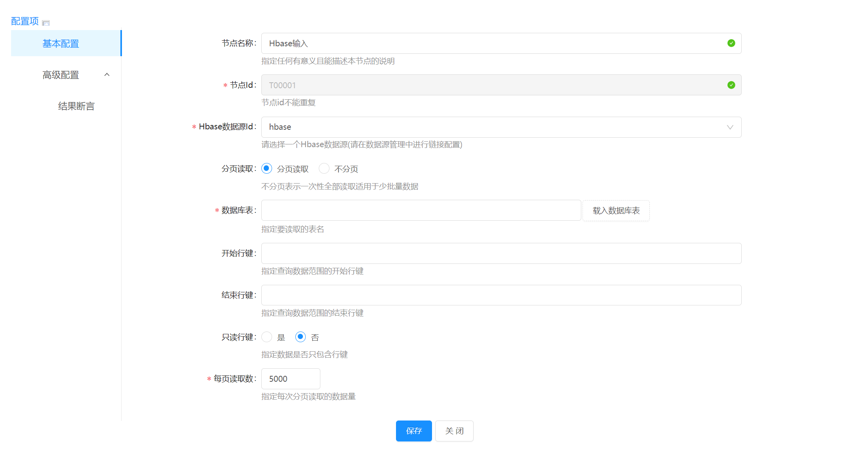Click the small icon beside 配置项 title
The width and height of the screenshot is (868, 466).
[46, 23]
